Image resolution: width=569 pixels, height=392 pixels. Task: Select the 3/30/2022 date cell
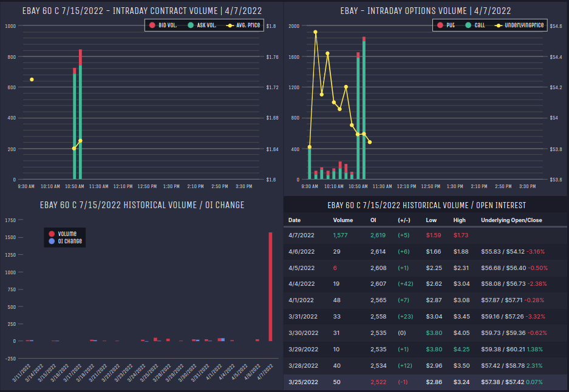click(x=303, y=333)
